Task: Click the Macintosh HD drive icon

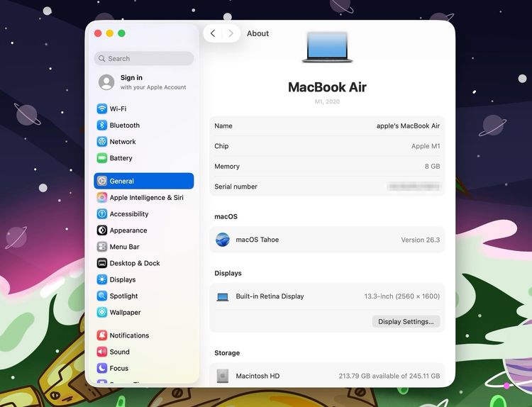Action: pyautogui.click(x=223, y=376)
